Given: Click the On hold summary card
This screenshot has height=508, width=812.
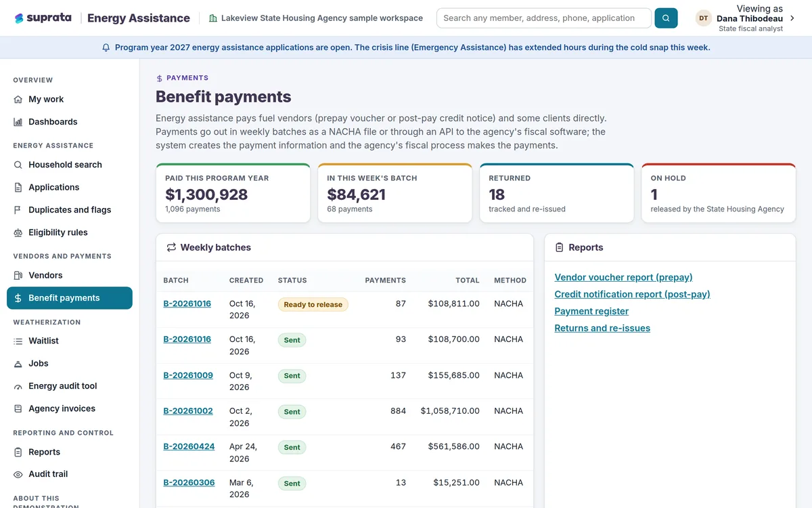Looking at the screenshot, I should [719, 193].
